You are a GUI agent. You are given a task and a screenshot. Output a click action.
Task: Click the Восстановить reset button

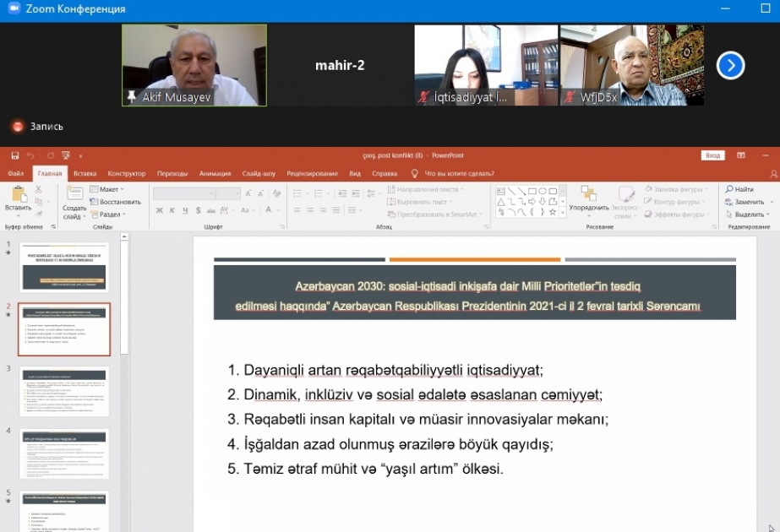(116, 202)
